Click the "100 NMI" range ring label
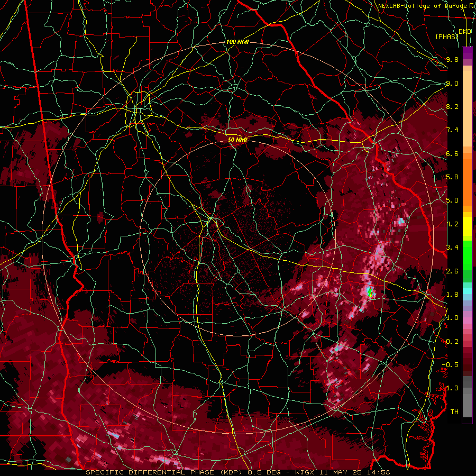Image resolution: width=476 pixels, height=476 pixels. 237,42
